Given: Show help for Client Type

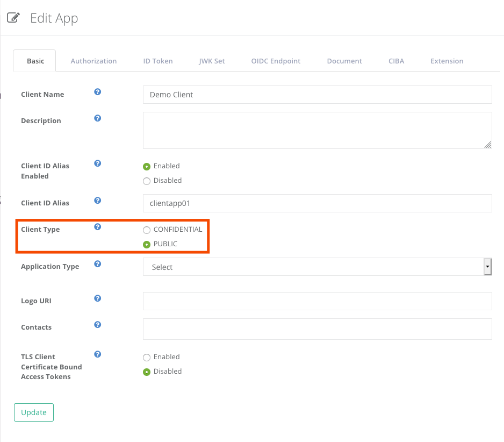Looking at the screenshot, I should [x=98, y=227].
